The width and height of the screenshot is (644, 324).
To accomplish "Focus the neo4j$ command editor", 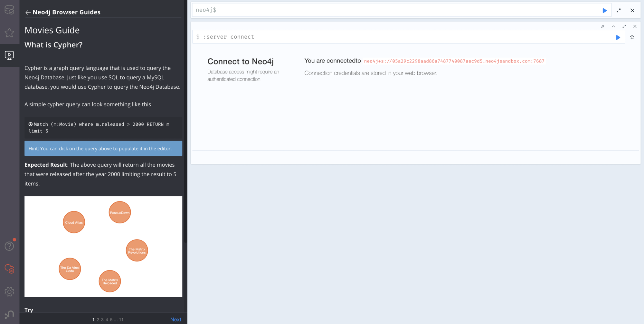I will click(396, 10).
